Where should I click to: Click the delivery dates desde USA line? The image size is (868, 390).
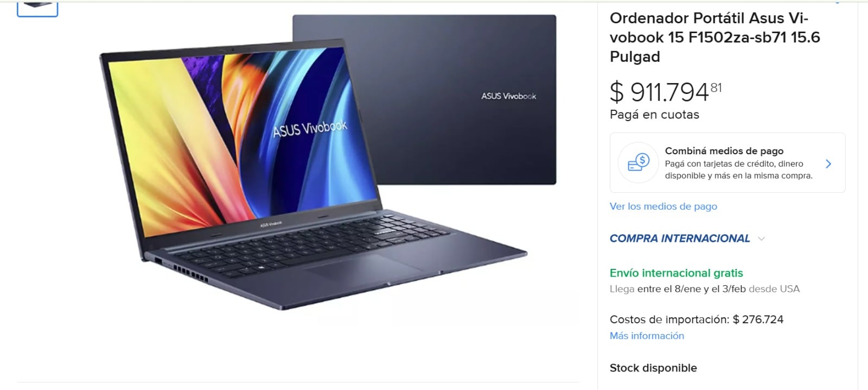coord(705,289)
